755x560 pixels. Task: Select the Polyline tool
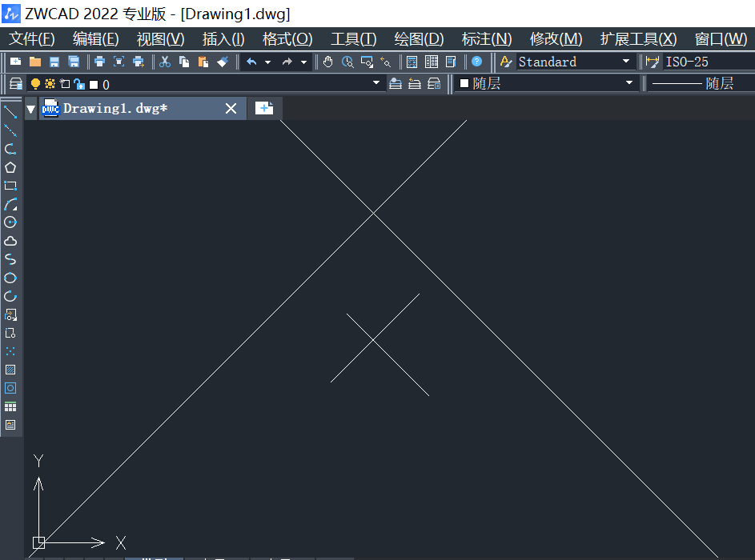[10, 149]
